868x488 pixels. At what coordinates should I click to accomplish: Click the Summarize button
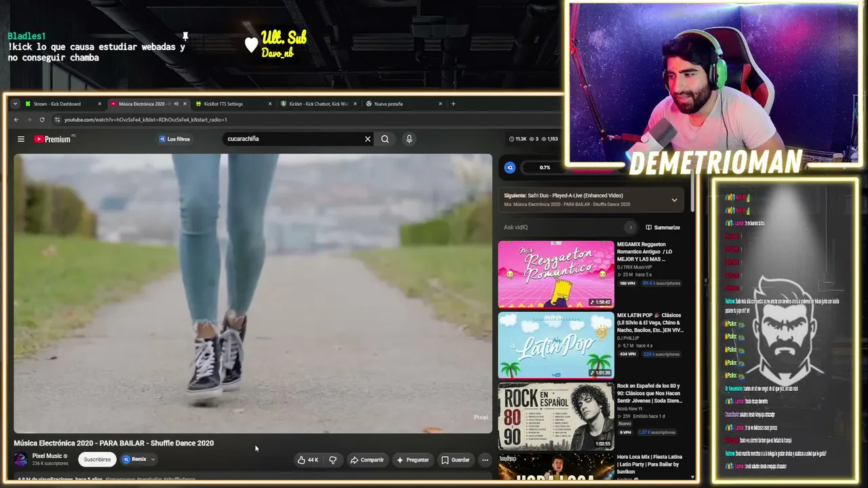pyautogui.click(x=663, y=228)
